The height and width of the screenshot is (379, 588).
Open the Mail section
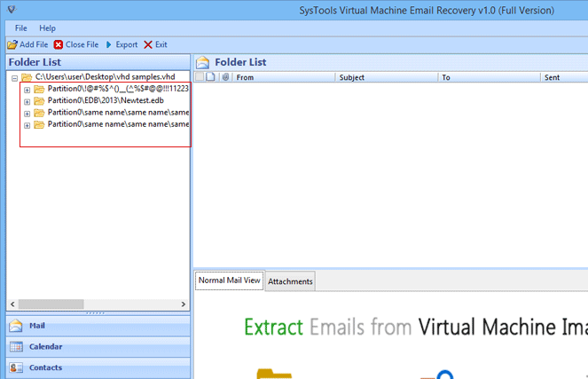[x=98, y=326]
